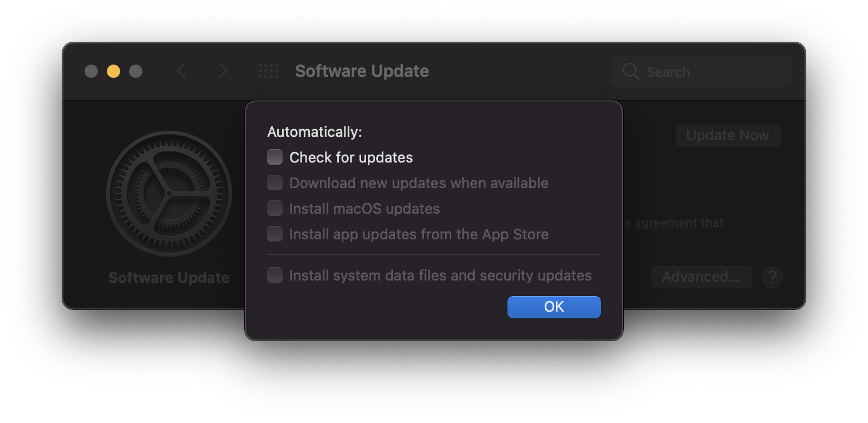Toggle Install app updates from App Store
The image size is (868, 423).
point(275,234)
